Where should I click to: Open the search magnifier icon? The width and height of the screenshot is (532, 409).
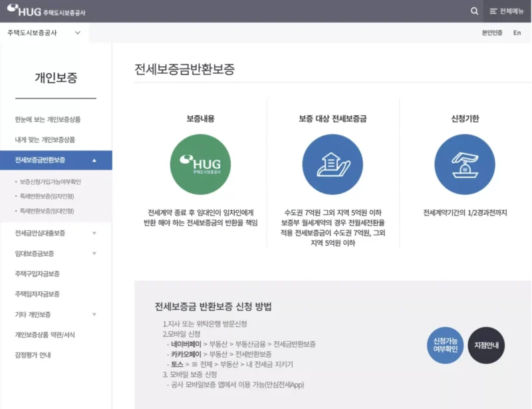[x=473, y=11]
